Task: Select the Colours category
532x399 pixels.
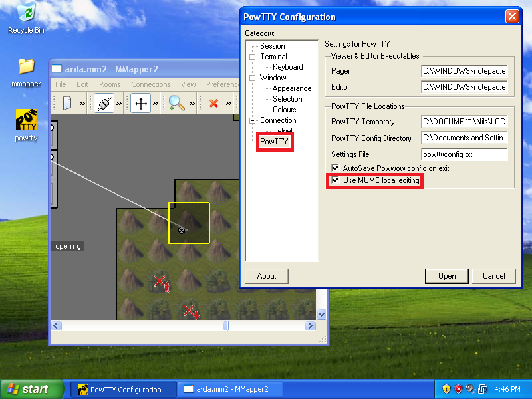Action: click(285, 110)
